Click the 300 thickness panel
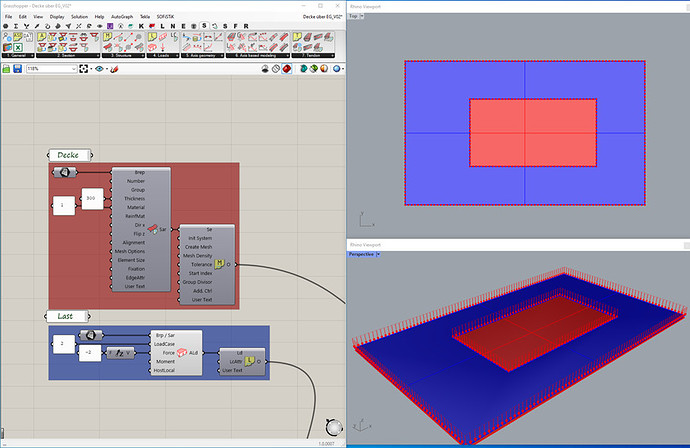The height and width of the screenshot is (448, 690). [x=92, y=198]
